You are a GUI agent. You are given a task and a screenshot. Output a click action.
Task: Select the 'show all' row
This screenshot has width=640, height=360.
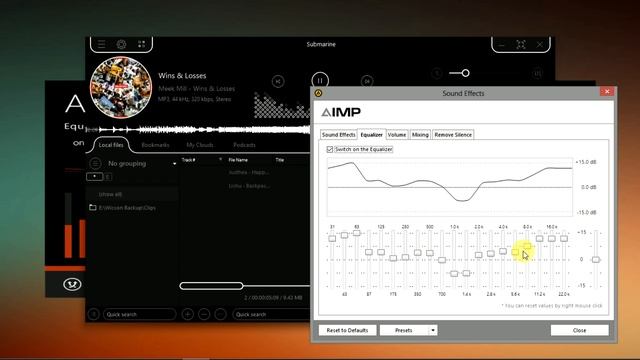132,194
